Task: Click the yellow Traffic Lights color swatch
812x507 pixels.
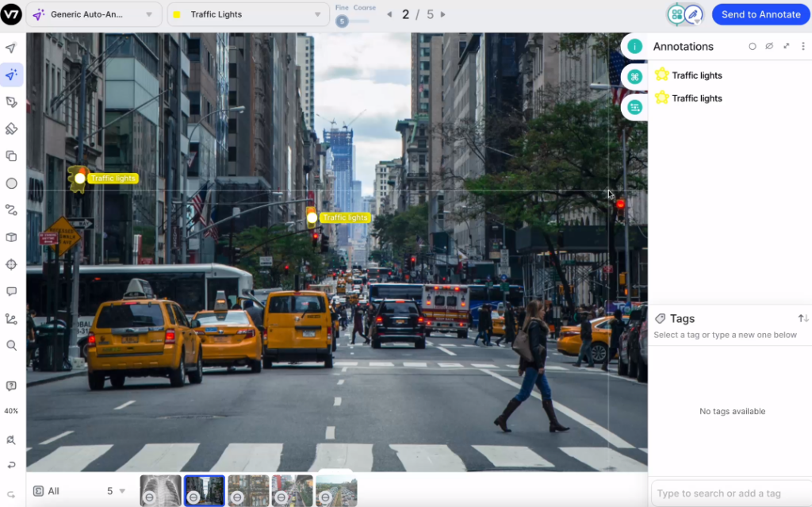Action: point(177,14)
